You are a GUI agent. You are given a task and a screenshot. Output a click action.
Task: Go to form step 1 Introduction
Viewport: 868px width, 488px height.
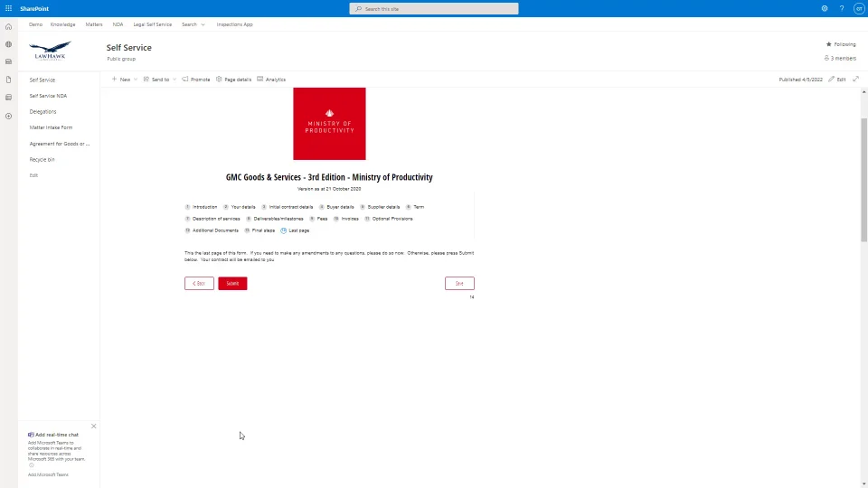pyautogui.click(x=201, y=207)
